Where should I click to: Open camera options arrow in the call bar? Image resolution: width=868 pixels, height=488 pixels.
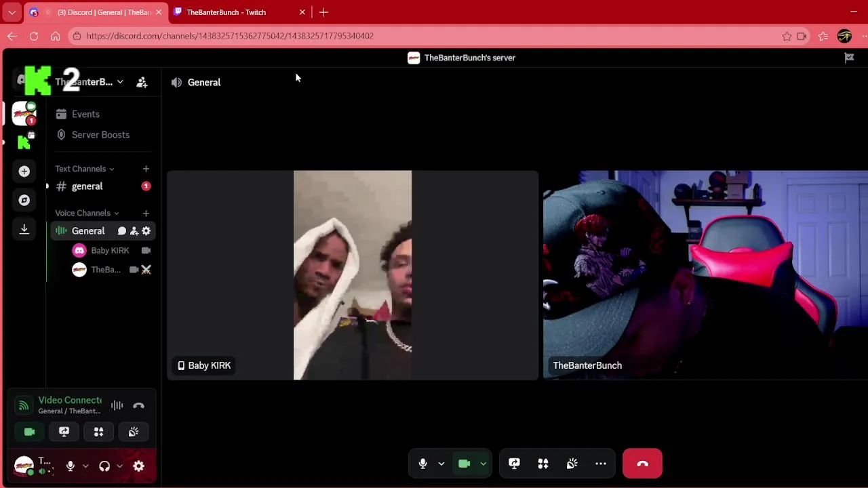coord(483,464)
